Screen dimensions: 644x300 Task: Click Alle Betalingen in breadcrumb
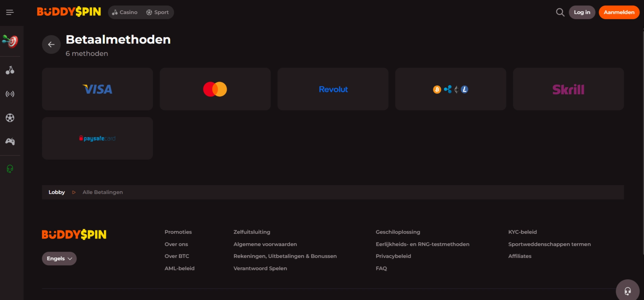[x=102, y=192]
